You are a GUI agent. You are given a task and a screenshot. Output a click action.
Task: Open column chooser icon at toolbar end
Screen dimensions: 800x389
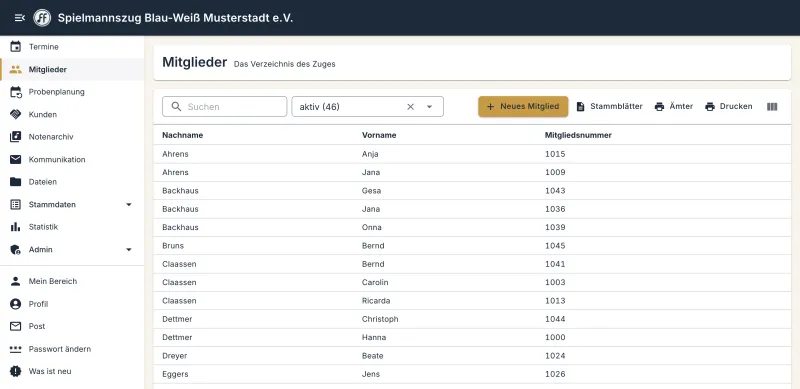pos(772,107)
